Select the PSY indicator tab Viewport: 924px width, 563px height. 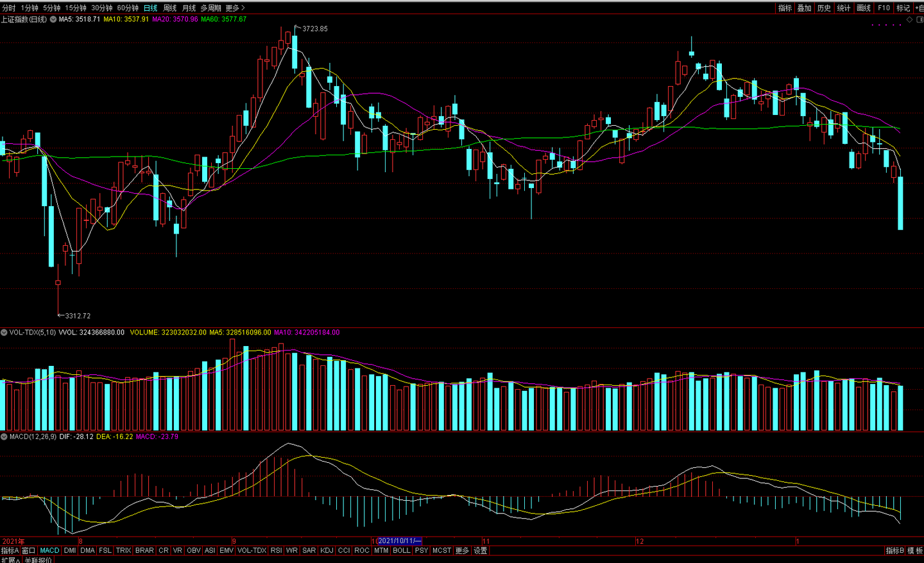pos(422,551)
